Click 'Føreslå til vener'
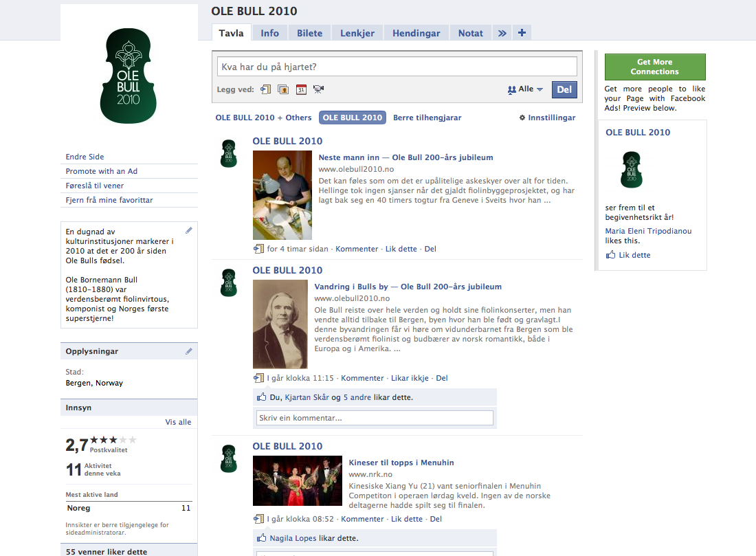 [x=95, y=186]
